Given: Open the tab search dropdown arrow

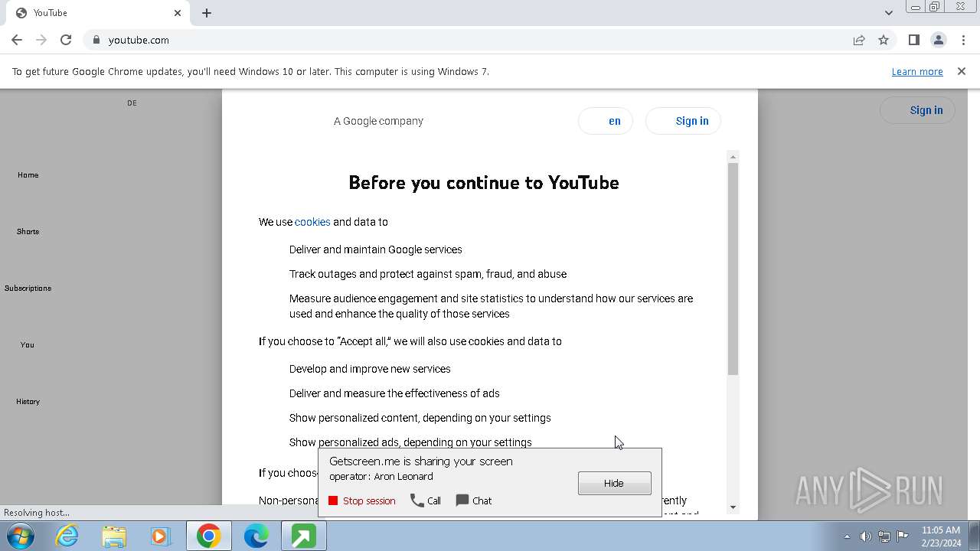Looking at the screenshot, I should coord(888,13).
